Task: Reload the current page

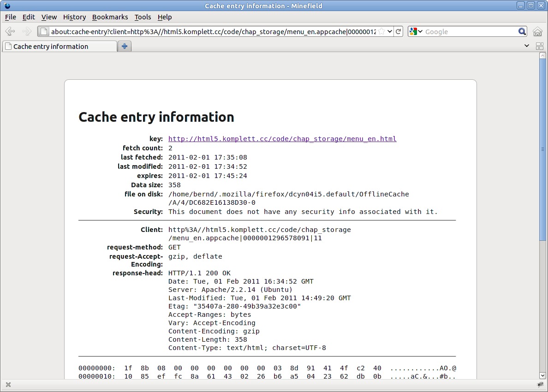Action: coord(399,31)
